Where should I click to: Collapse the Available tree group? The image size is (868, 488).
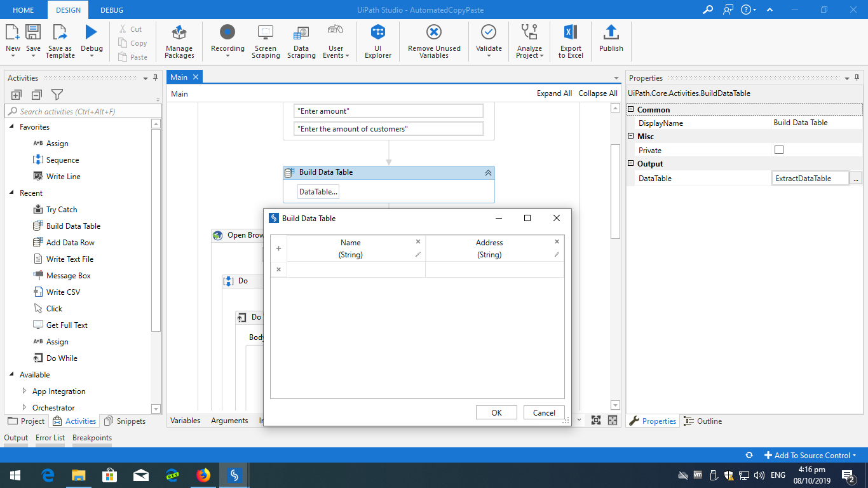coord(11,375)
